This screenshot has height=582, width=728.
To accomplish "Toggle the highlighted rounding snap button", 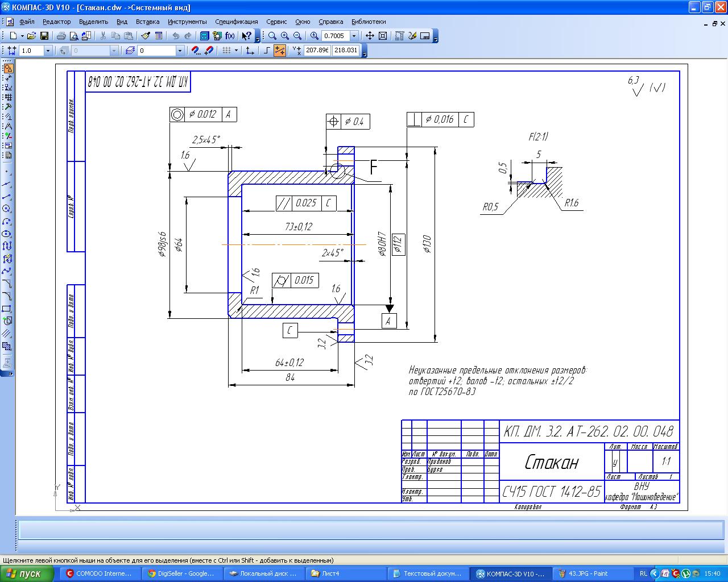I will (280, 51).
